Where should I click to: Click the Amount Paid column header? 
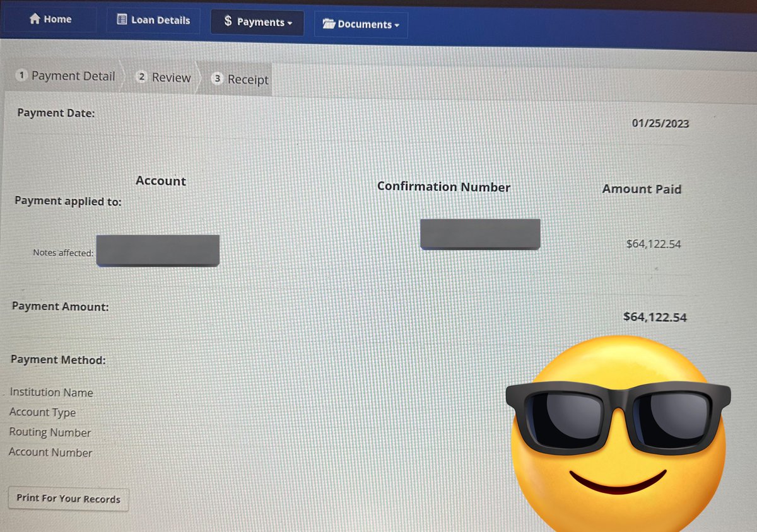642,189
